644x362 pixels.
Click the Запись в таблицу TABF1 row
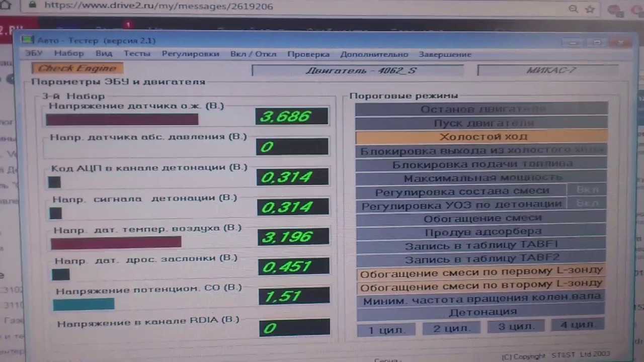pos(481,245)
